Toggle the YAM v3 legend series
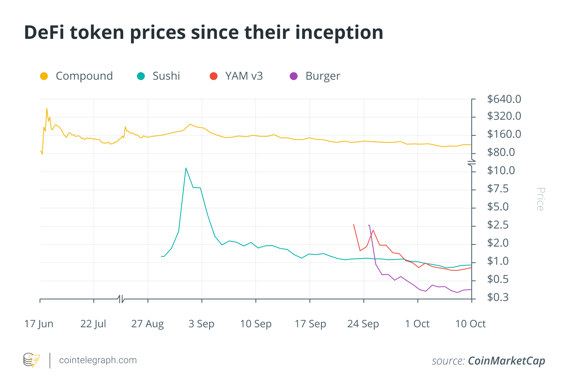Viewport: 569px width, 392px height. 236,76
